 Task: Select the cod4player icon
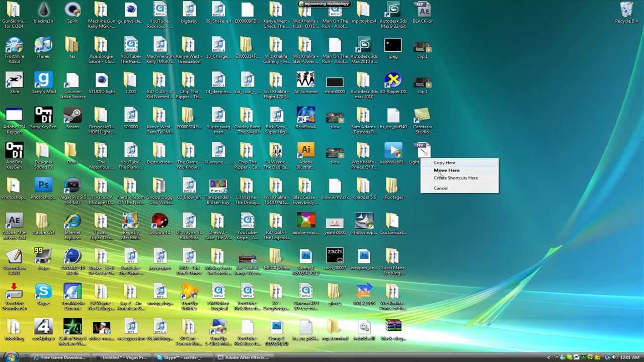pos(43,330)
